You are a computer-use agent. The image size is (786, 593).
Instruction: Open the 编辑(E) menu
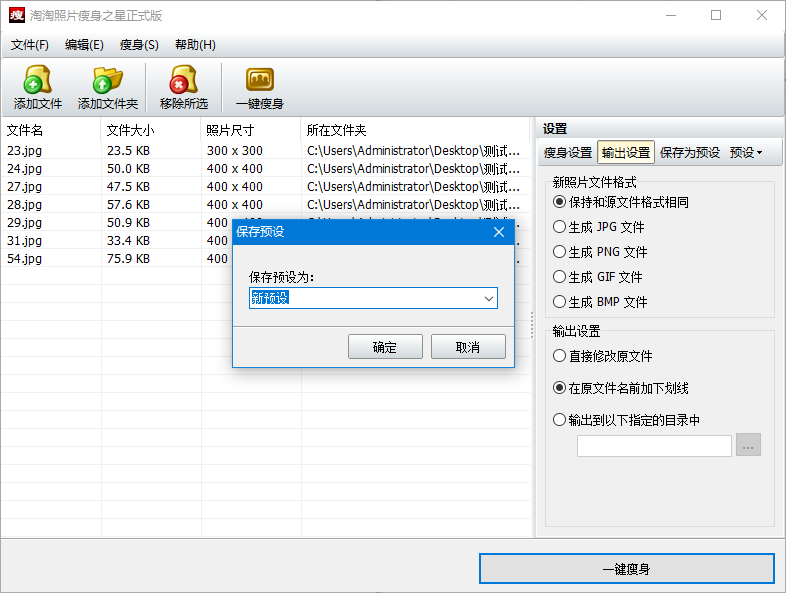(84, 45)
